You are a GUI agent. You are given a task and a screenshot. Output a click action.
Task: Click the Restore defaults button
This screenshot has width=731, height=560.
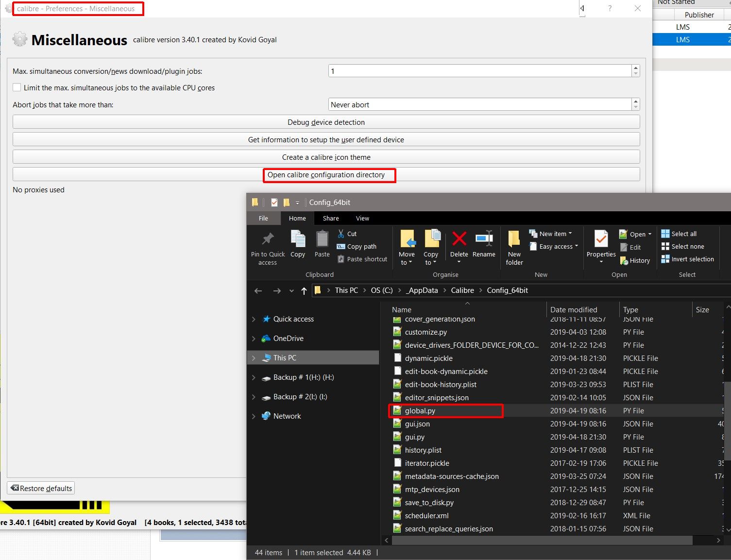click(41, 488)
